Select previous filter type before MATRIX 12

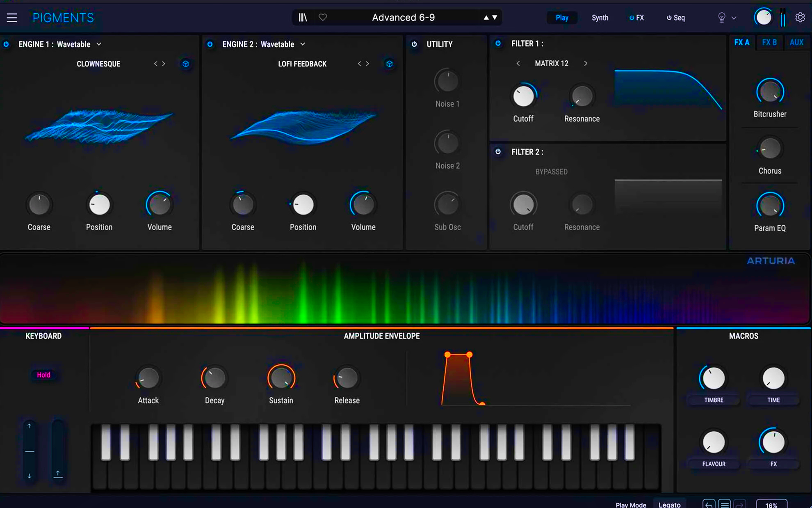point(518,63)
